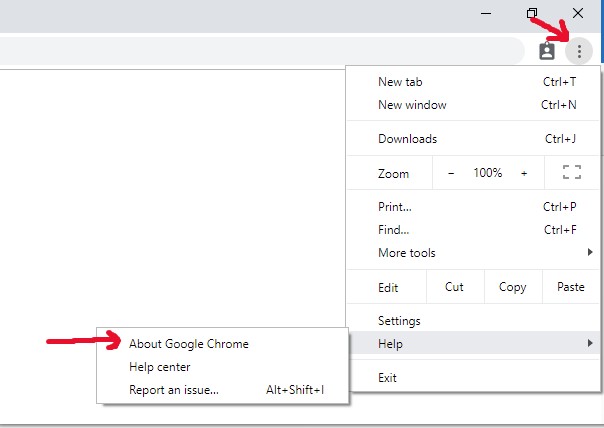604x428 pixels.
Task: Open Chrome Settings
Action: [399, 321]
